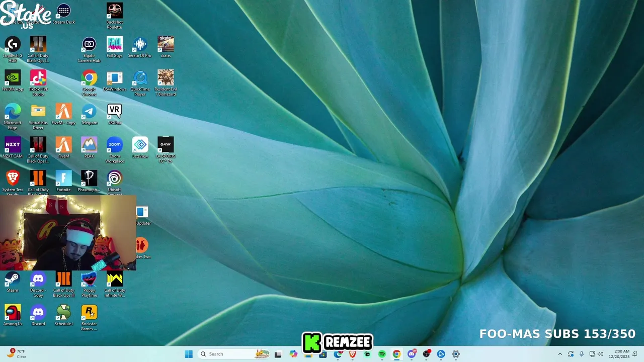Launch EA SPORTS FC 26 icon
Screen dimensions: 644x362
[x=166, y=150]
